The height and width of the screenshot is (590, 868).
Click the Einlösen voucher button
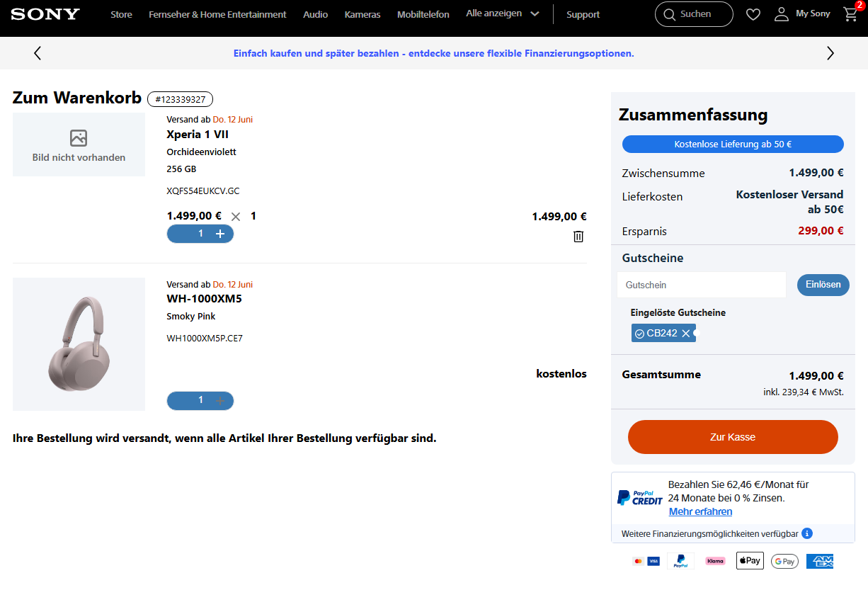(823, 285)
